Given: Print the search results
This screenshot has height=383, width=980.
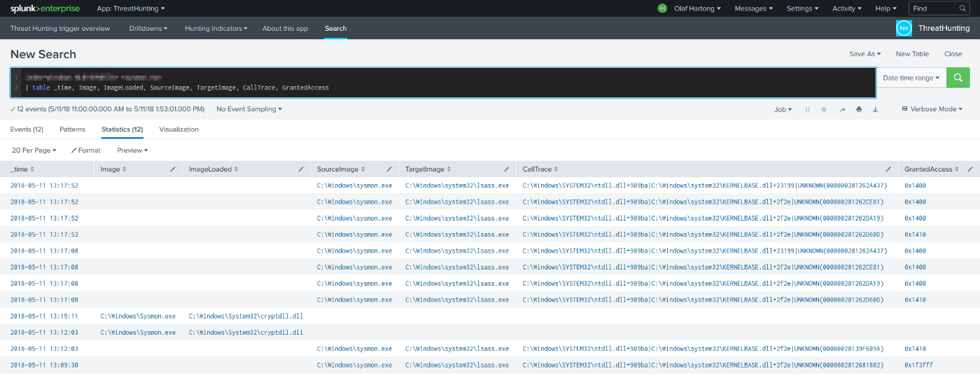Looking at the screenshot, I should pyautogui.click(x=859, y=109).
